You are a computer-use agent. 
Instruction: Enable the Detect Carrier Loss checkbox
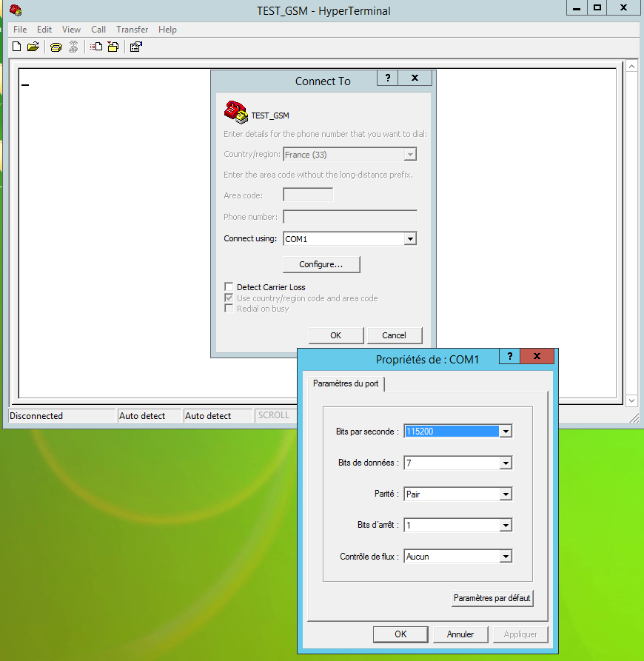229,287
